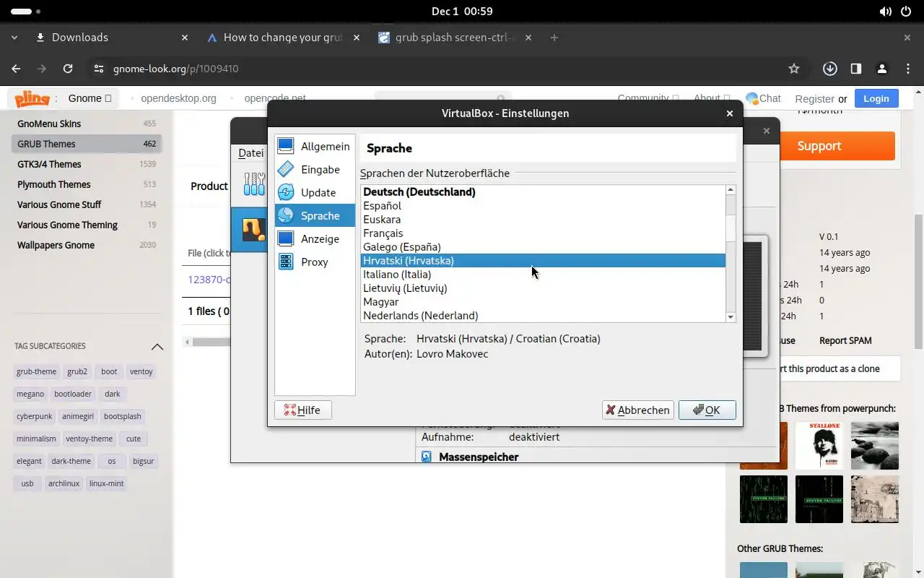Open GTK3/4 Themes category

point(87,164)
